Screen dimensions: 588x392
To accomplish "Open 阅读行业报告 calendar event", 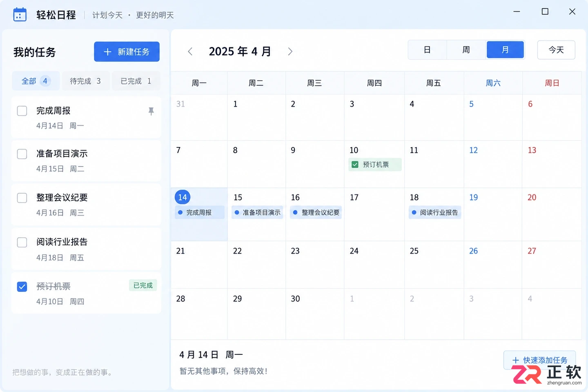I will click(435, 212).
